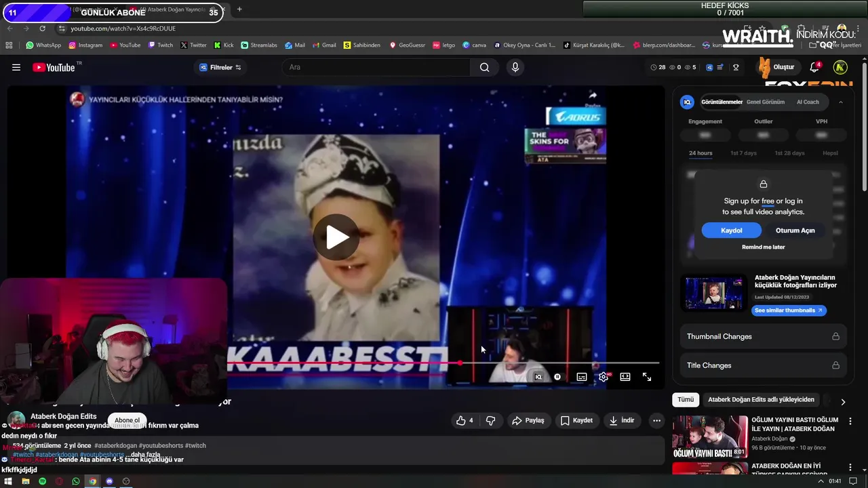Open options for ATABERK DOĞAN EN İYİ video
This screenshot has width=868, height=488.
point(850,468)
